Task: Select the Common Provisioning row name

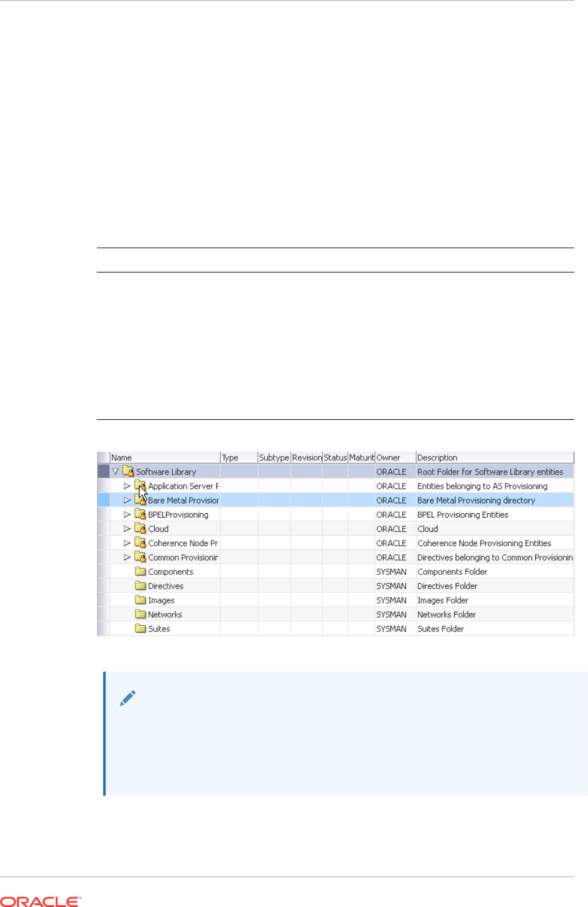Action: pos(183,558)
